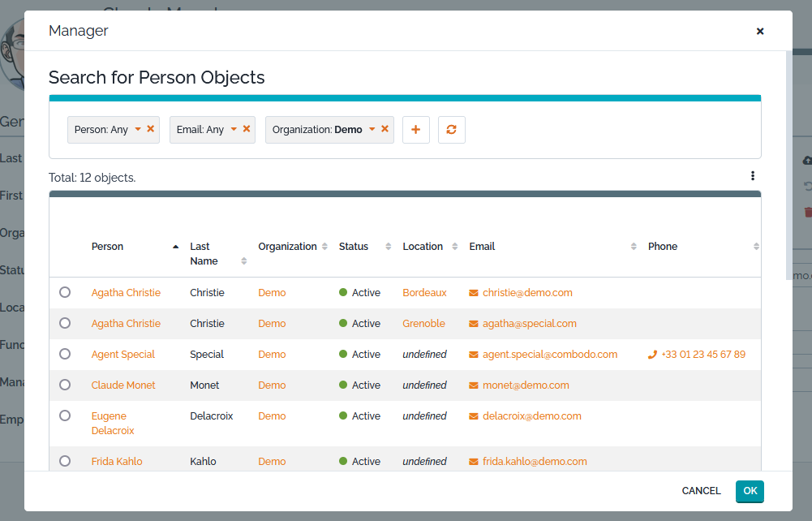Sort the table by Last Name column
812x521 pixels.
tap(242, 260)
